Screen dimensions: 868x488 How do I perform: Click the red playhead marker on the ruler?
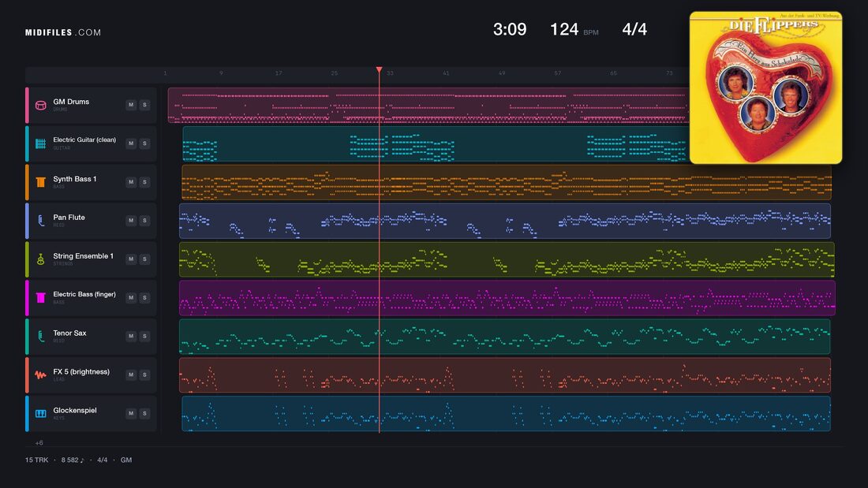click(380, 69)
